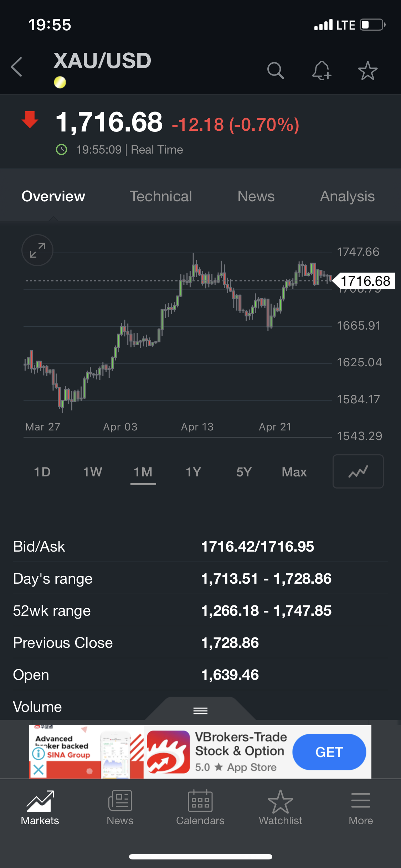
Task: Close the ad with X icon
Action: pos(38,770)
